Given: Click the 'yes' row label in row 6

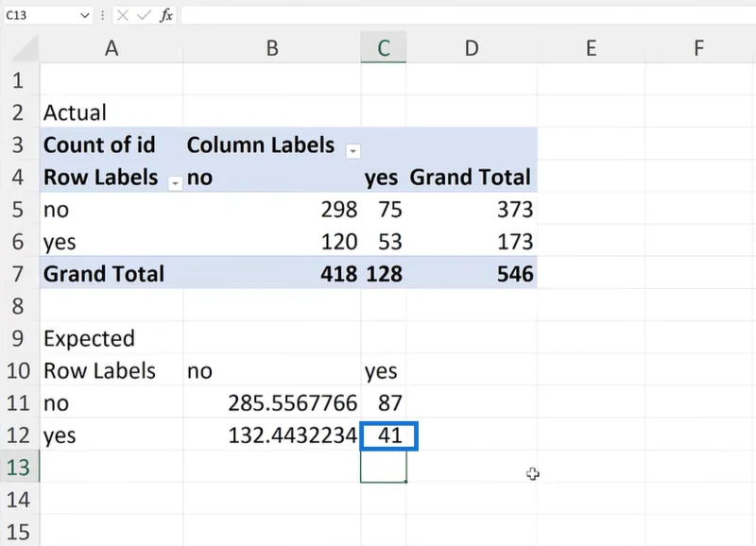Looking at the screenshot, I should [x=112, y=242].
